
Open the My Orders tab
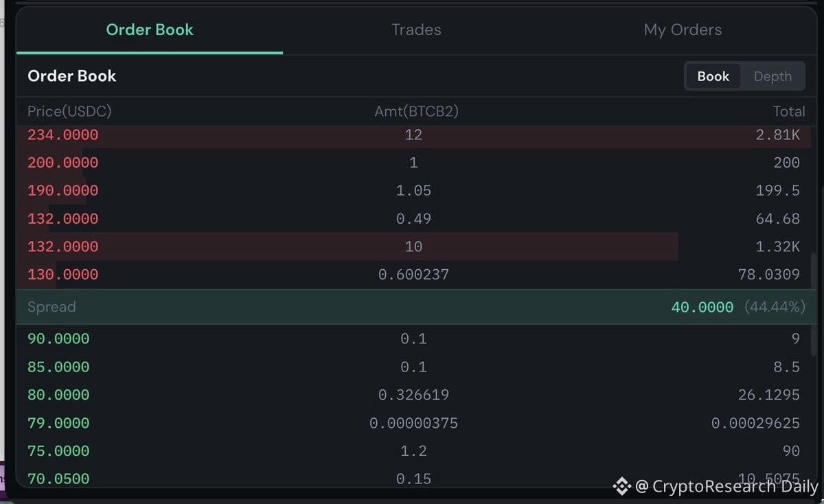[683, 30]
